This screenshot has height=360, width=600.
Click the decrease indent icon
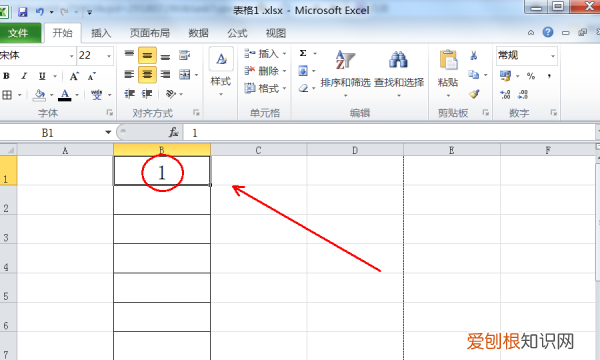coord(129,93)
